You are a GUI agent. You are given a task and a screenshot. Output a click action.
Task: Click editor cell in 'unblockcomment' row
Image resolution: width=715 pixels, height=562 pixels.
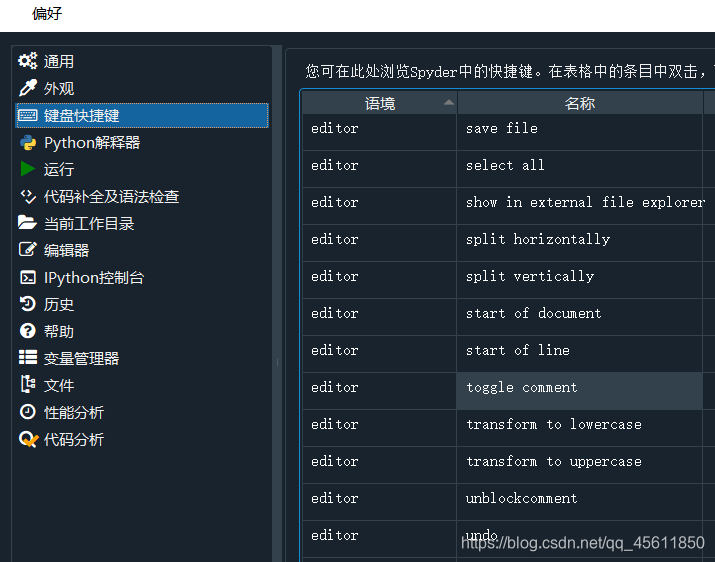(379, 502)
